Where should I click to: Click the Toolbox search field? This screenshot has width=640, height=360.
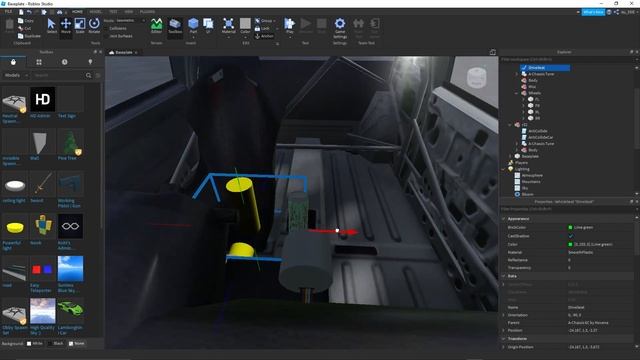click(58, 76)
